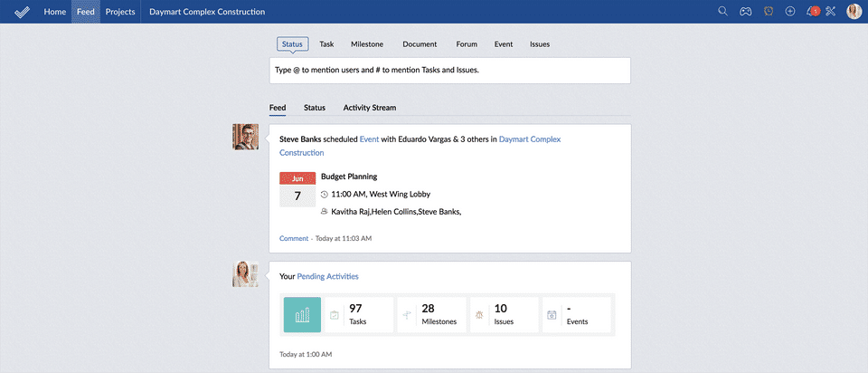Image resolution: width=868 pixels, height=373 pixels.
Task: Click the teal bar chart icon
Action: tap(302, 314)
